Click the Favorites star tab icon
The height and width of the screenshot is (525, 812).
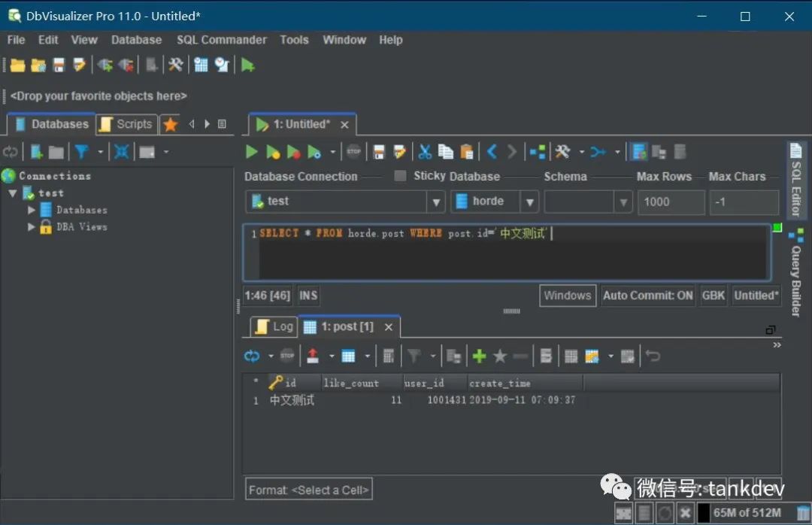click(x=170, y=124)
